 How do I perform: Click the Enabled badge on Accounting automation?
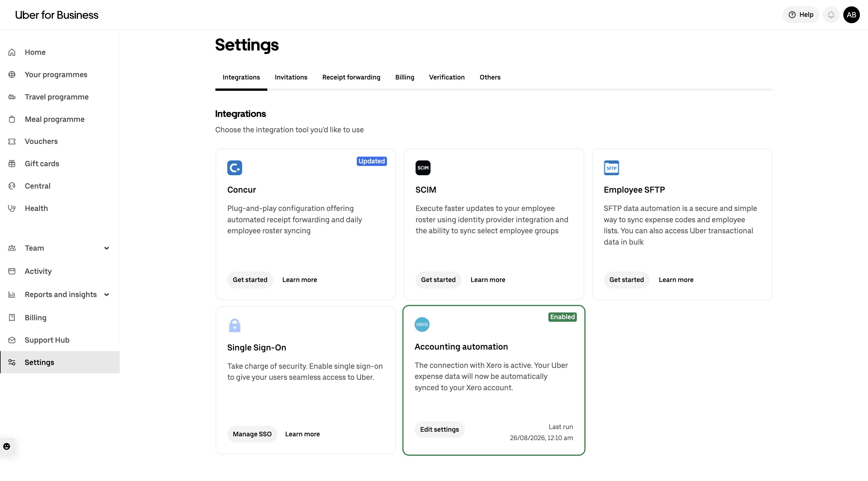pos(562,317)
